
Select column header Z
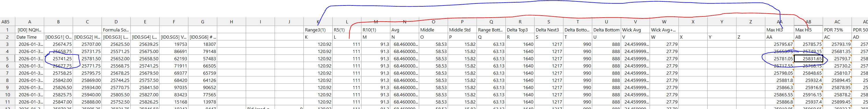751,22
